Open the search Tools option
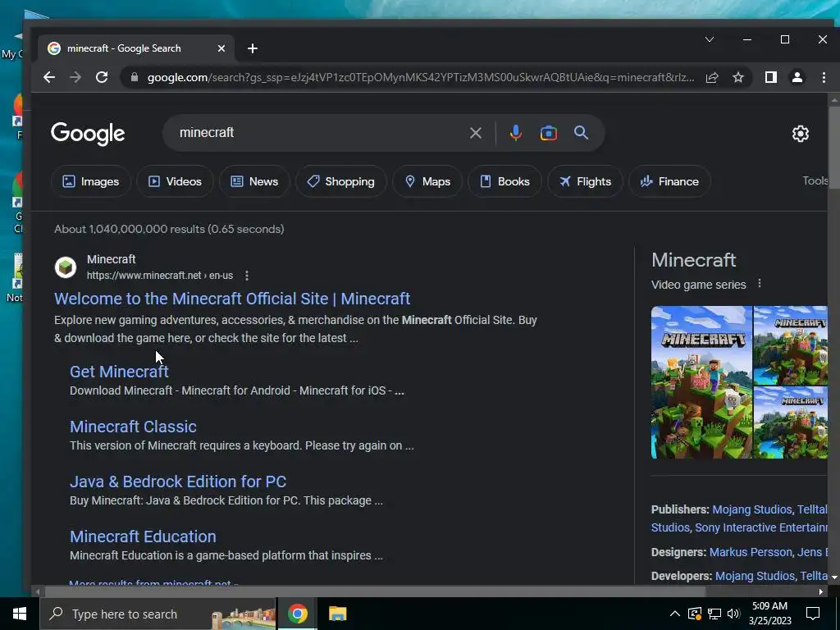 tap(815, 181)
